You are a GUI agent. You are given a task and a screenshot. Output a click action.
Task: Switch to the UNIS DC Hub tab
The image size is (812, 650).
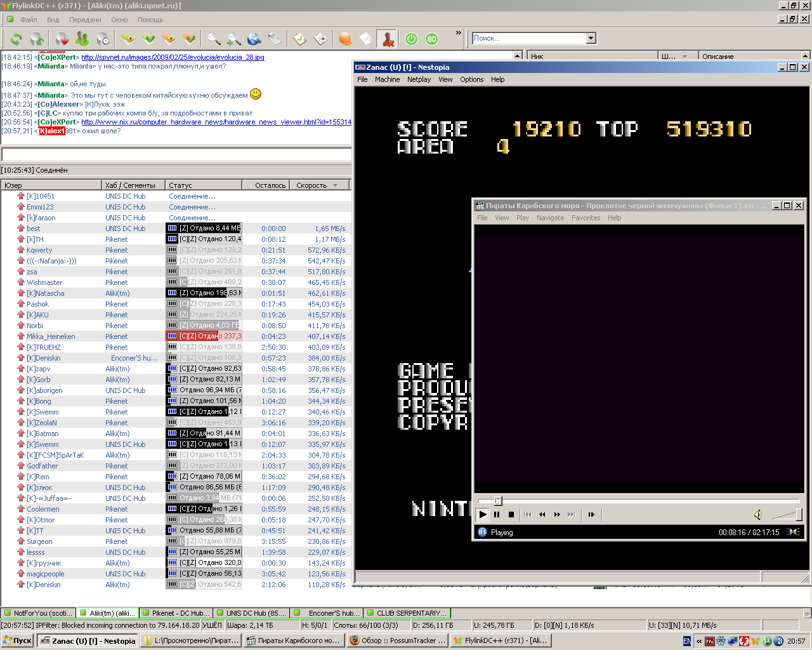(x=251, y=613)
